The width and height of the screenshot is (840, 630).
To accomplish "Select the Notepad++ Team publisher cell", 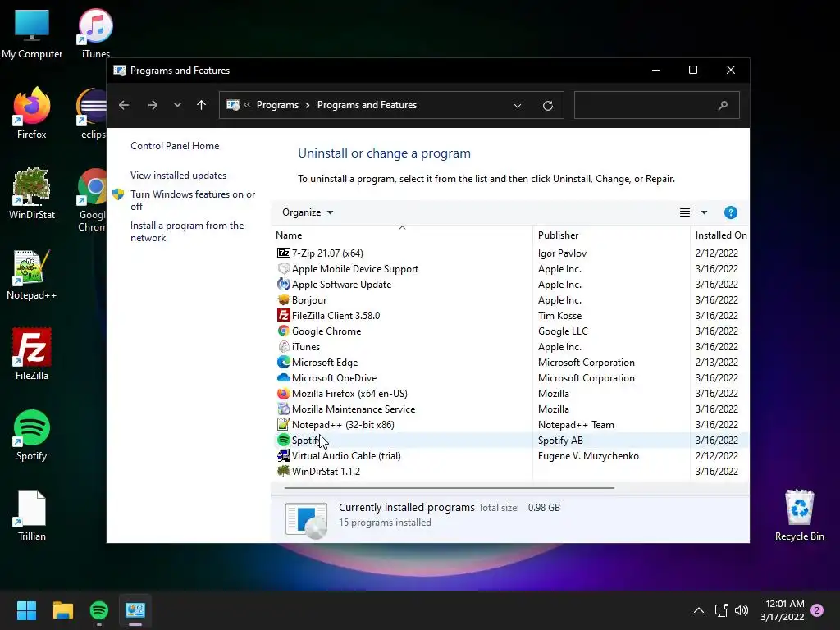I will [576, 424].
